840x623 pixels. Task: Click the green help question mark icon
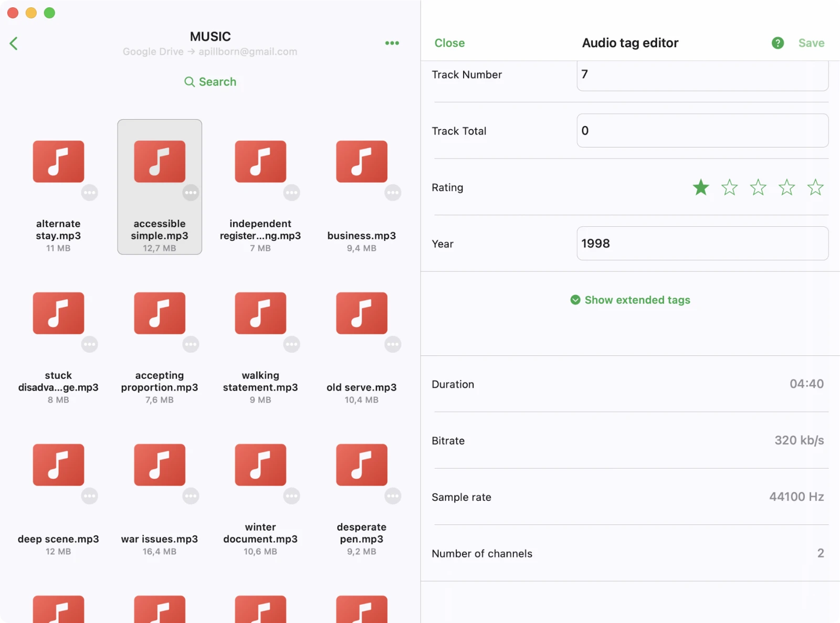[778, 43]
